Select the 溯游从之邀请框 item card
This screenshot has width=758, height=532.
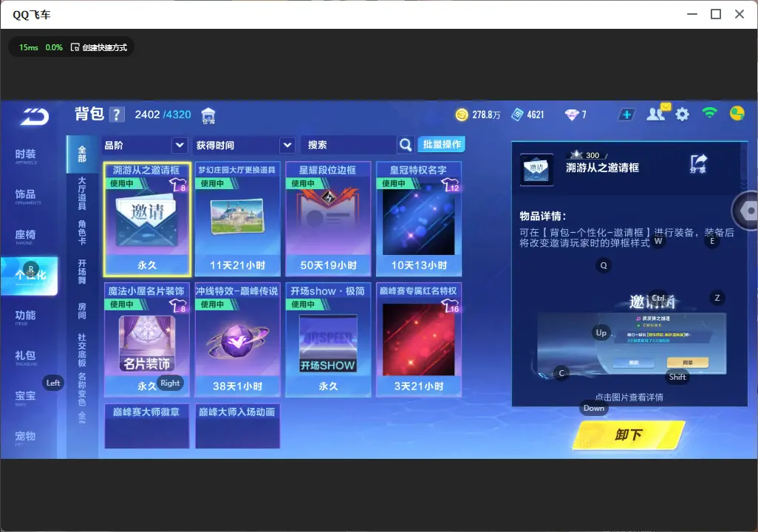point(147,219)
